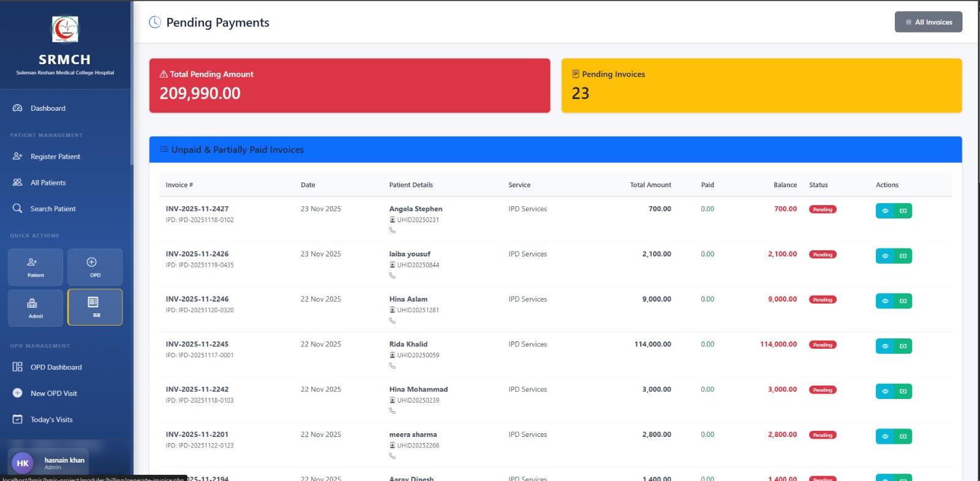
Task: Click phone icon under Hina Aslam
Action: (392, 321)
